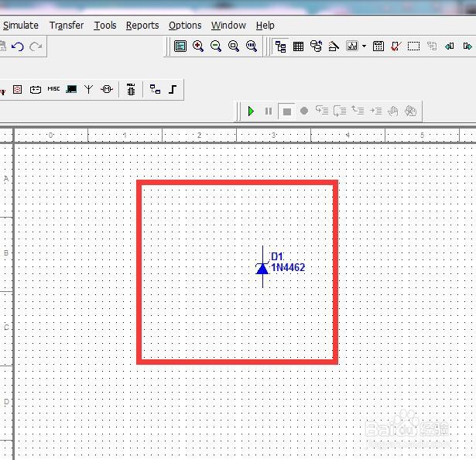Viewport: 476px width, 460px height.
Task: Undo the last action
Action: tap(18, 46)
